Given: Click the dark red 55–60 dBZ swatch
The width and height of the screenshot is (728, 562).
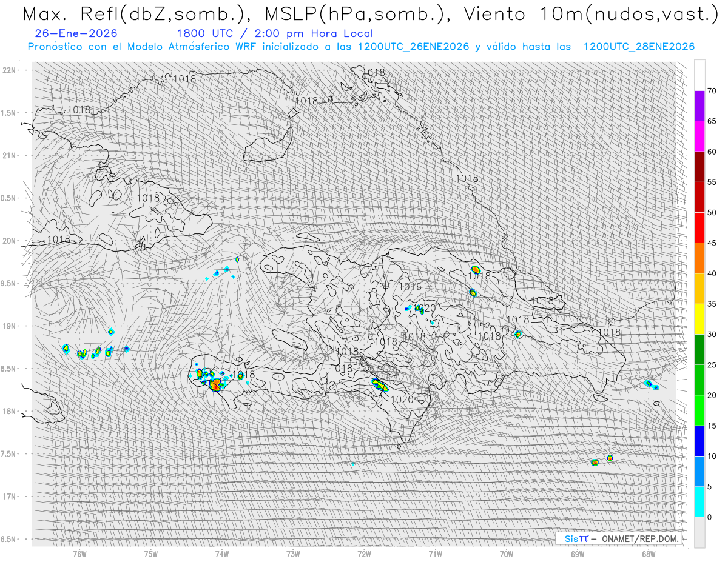Looking at the screenshot, I should click(699, 167).
